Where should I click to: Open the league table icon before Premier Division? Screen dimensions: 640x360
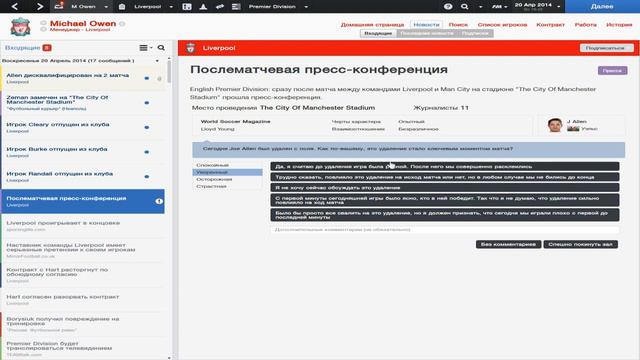coord(236,7)
